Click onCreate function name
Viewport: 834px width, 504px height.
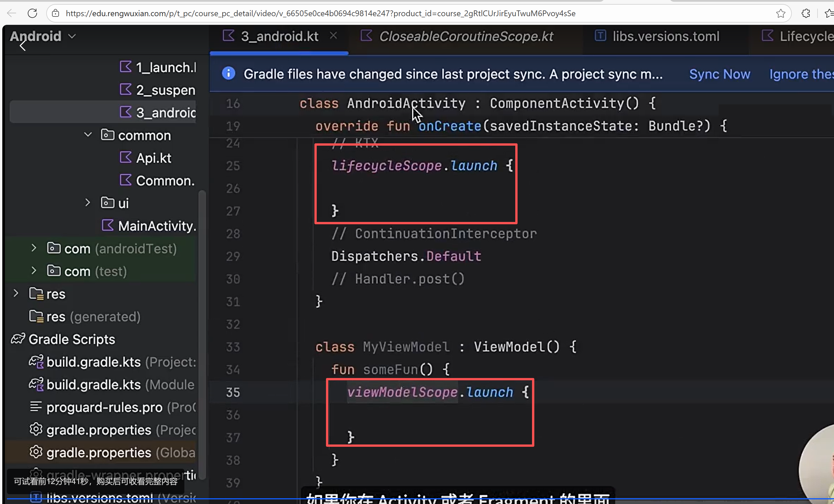coord(450,126)
